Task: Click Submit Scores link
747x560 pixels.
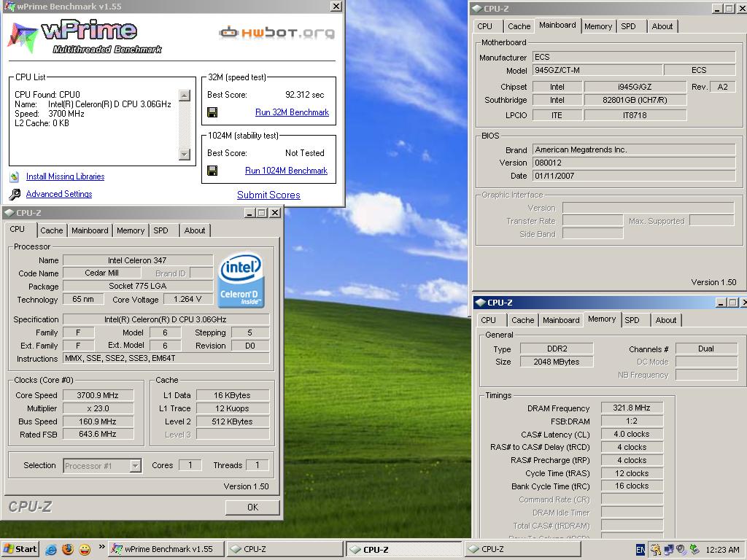Action: [268, 195]
